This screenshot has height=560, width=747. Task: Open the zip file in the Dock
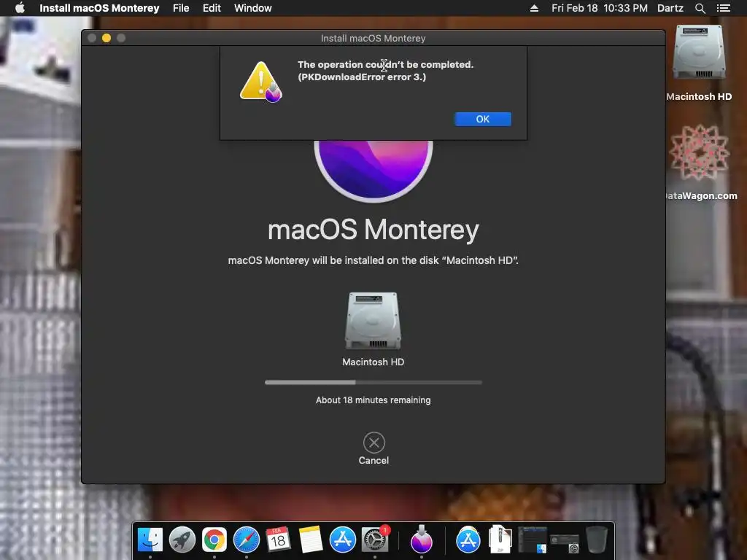(x=500, y=540)
